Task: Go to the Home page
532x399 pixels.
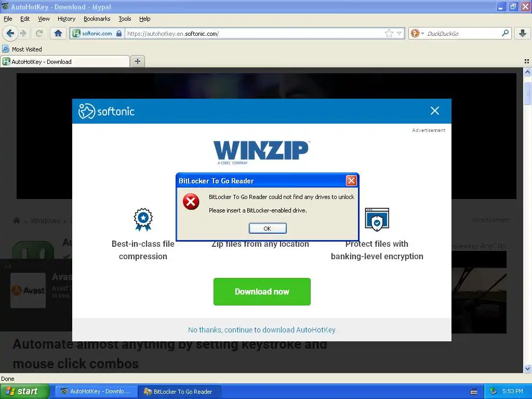Action: (x=58, y=33)
